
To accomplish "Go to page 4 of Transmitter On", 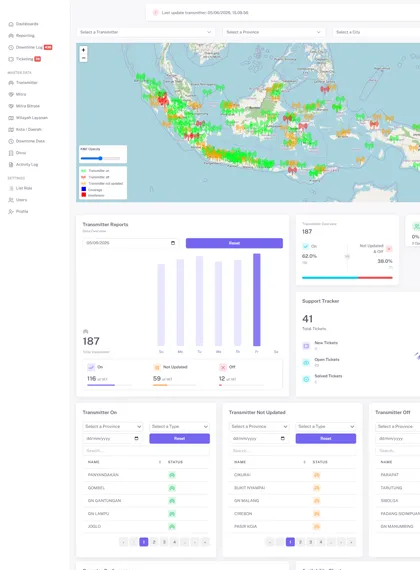I will (x=174, y=542).
